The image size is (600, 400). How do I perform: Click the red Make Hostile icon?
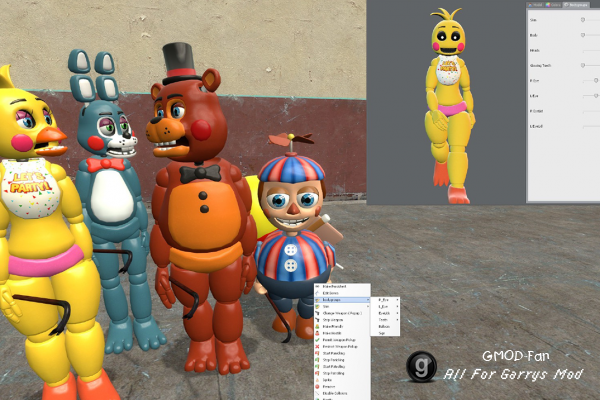(x=317, y=333)
